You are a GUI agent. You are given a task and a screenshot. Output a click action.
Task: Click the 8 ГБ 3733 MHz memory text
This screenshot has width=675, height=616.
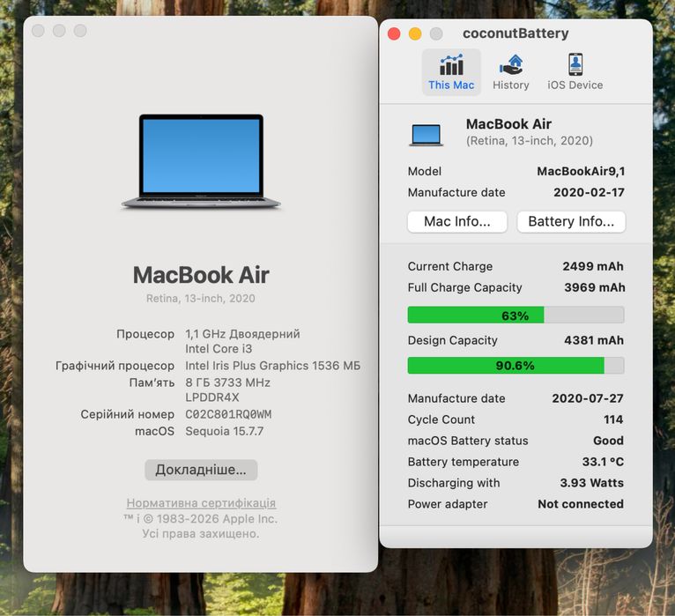click(227, 382)
